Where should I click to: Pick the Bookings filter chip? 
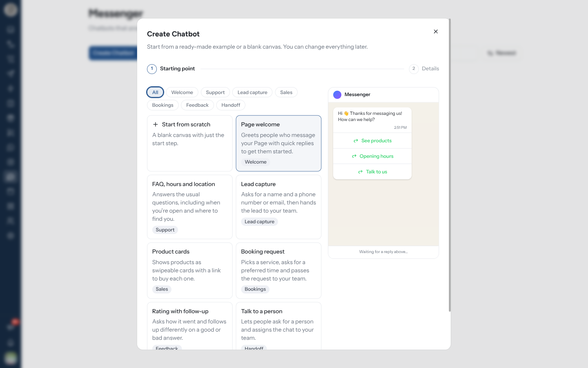click(x=163, y=105)
